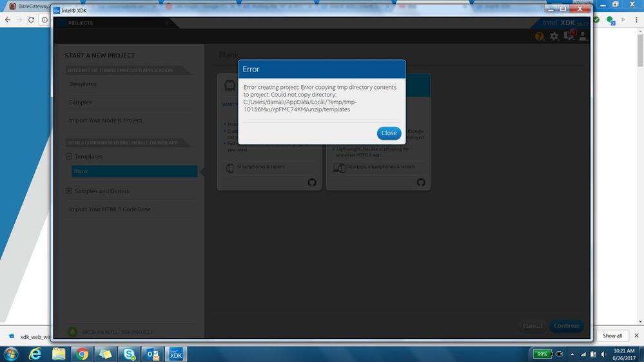Select Samples under Internet of Things
Viewport: 644px width, 362px height.
(x=81, y=102)
